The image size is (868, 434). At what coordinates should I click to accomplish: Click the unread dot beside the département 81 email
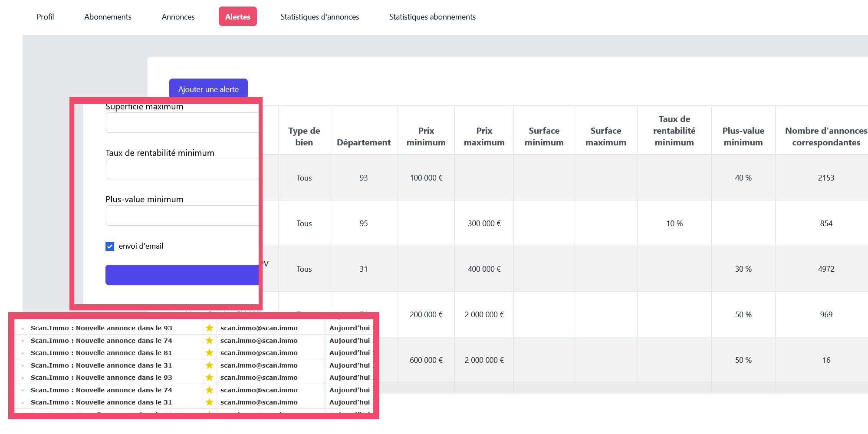click(x=23, y=353)
